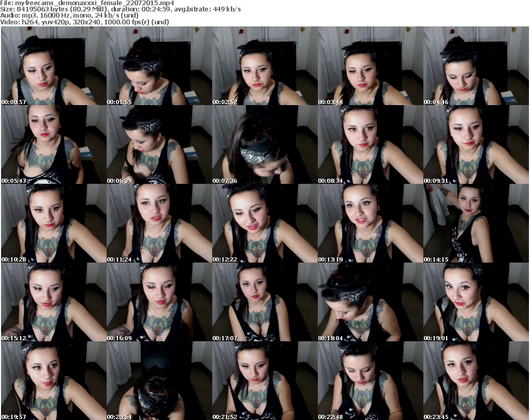Open the thumbnail stamped 00:23:45
Viewport: 530px width, 420px height.
click(476, 381)
